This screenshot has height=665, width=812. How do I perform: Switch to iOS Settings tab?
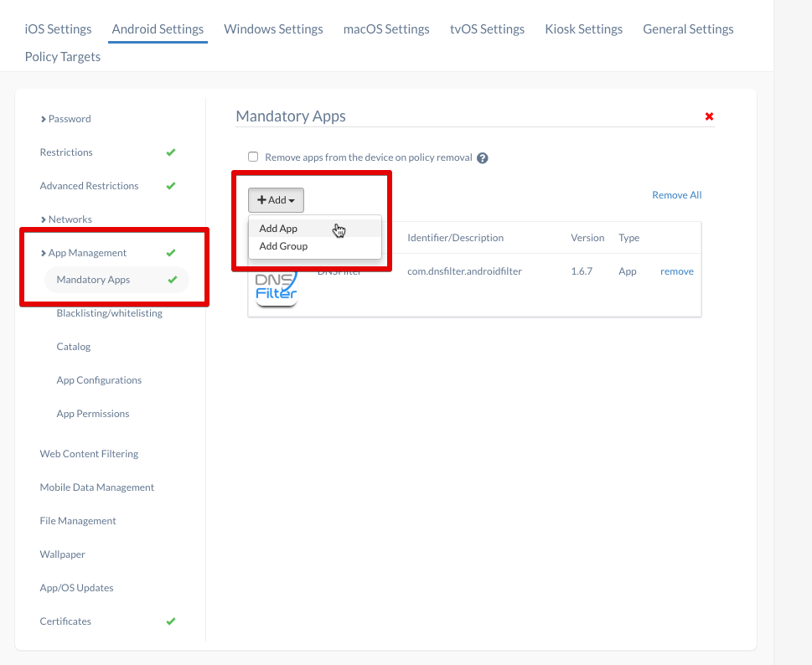pyautogui.click(x=58, y=29)
